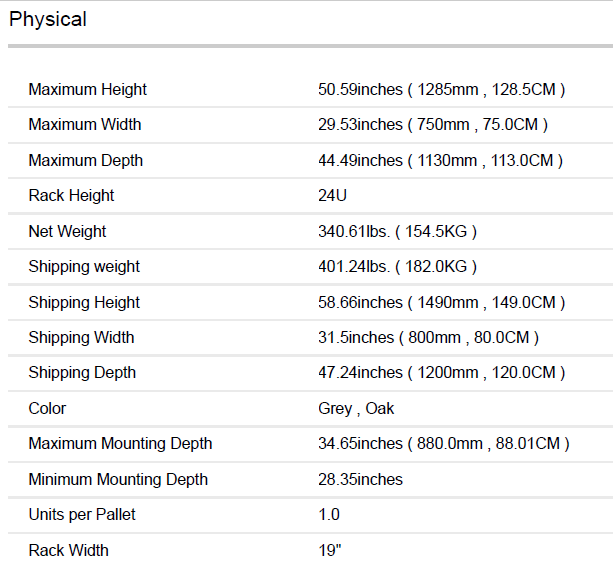Click the Grey, Oak color value

[x=356, y=409]
